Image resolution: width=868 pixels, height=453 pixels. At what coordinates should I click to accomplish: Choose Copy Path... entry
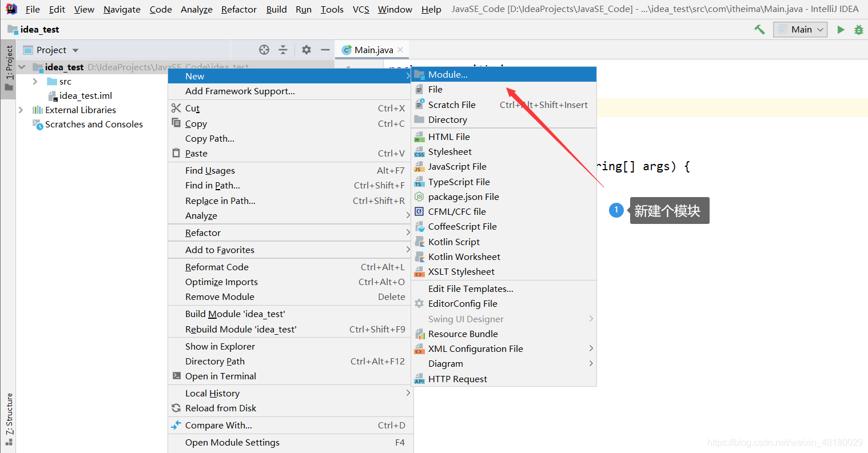pos(289,138)
